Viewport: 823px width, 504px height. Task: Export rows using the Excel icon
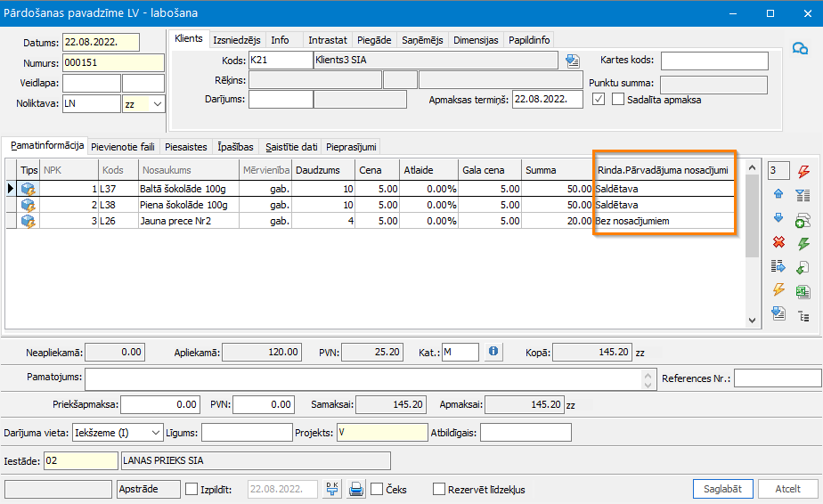point(803,290)
